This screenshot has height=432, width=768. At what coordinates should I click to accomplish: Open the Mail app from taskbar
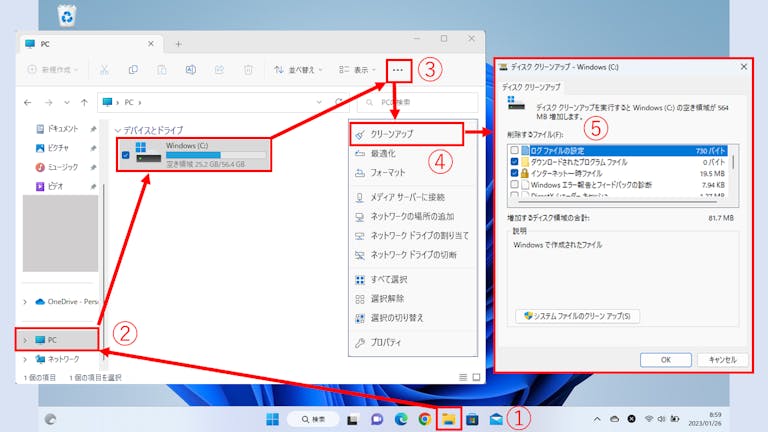(x=496, y=419)
